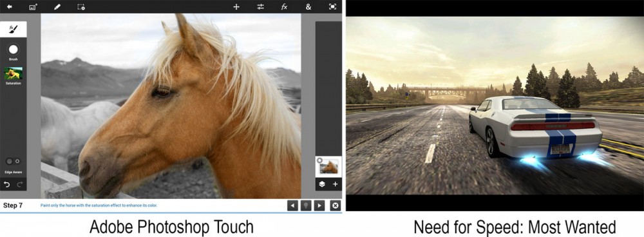This screenshot has height=237, width=644.
Task: Go back using the top-left arrow
Action: 9,6
